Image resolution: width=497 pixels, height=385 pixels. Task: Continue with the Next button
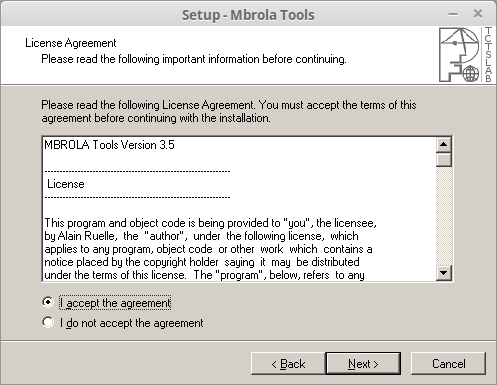click(x=363, y=364)
